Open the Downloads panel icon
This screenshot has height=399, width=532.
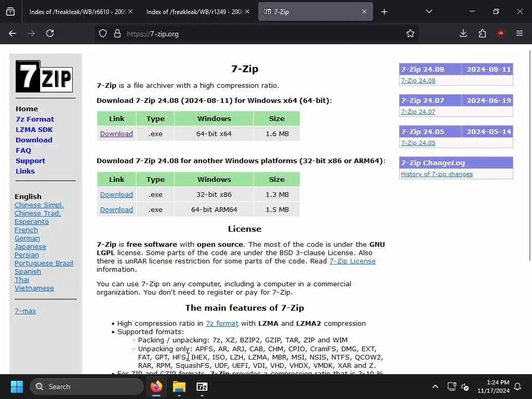tap(463, 33)
